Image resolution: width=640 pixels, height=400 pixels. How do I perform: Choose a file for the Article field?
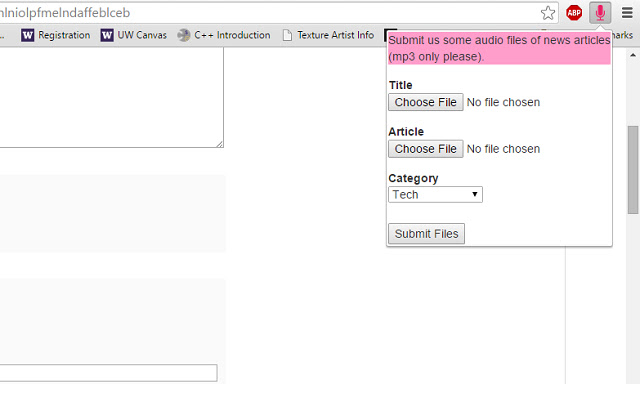pos(426,149)
